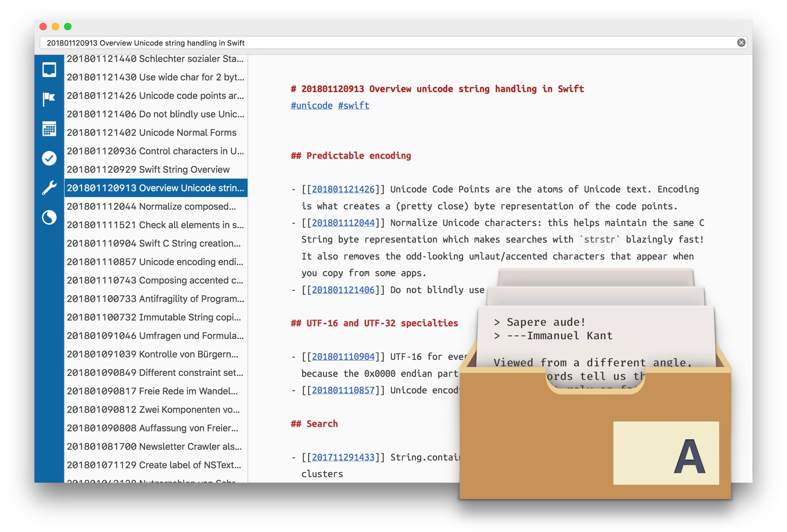
Task: Open the calendar view in the sidebar
Action: click(49, 129)
